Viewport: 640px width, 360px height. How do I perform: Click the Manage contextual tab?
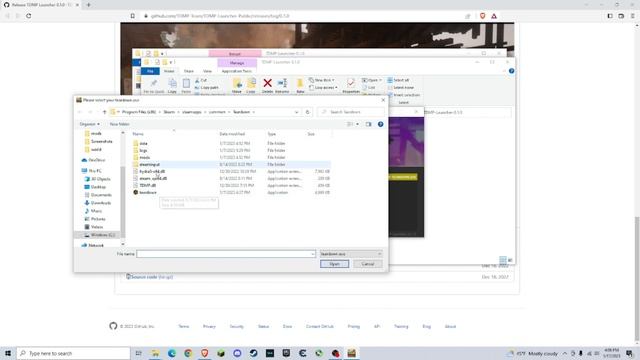237,63
